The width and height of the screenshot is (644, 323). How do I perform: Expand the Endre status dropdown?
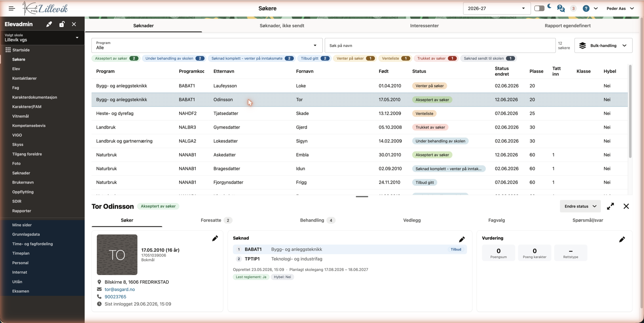pyautogui.click(x=580, y=206)
